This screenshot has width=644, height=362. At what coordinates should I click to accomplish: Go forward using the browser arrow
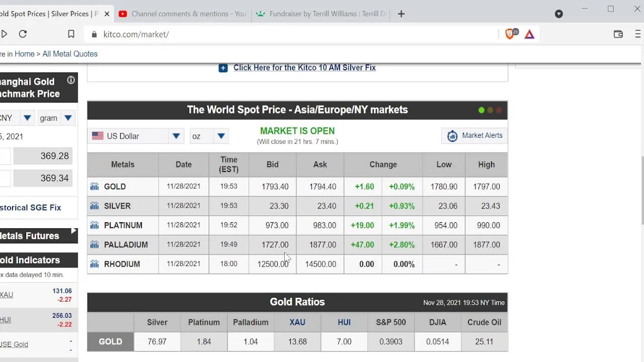(4, 34)
